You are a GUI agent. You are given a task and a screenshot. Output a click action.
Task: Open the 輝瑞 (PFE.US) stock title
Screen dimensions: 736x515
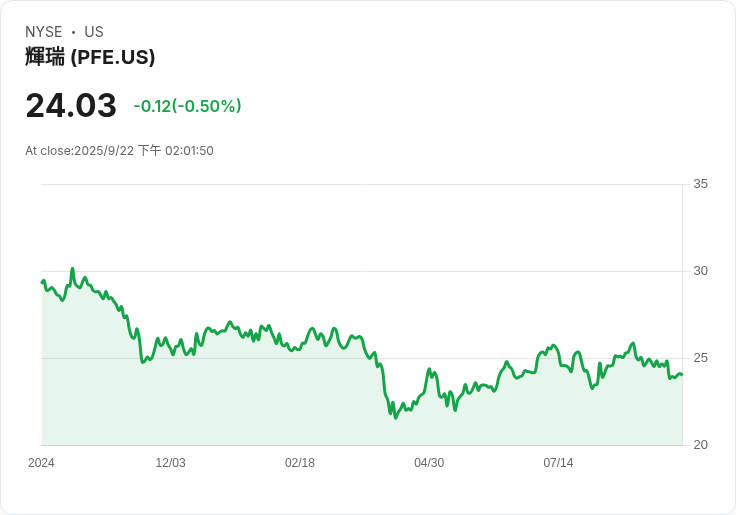click(x=90, y=57)
